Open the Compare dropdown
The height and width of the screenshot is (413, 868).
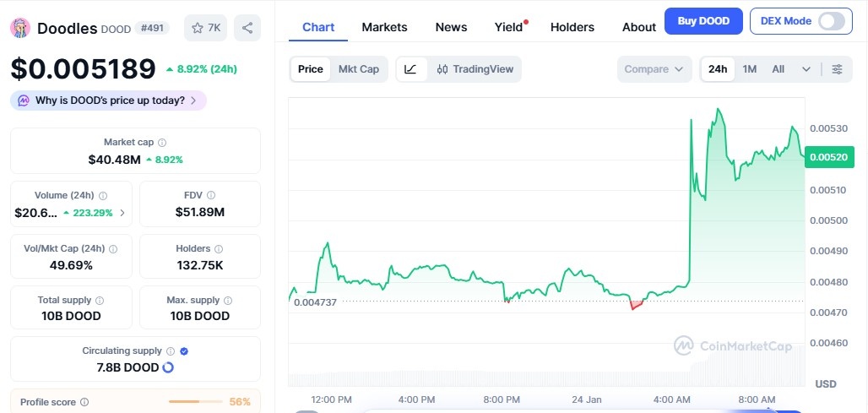(x=654, y=69)
